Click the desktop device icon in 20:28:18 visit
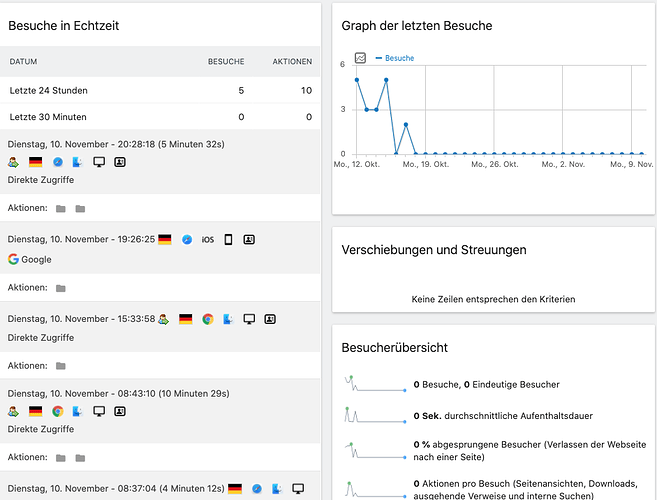The height and width of the screenshot is (500, 657). pos(99,162)
